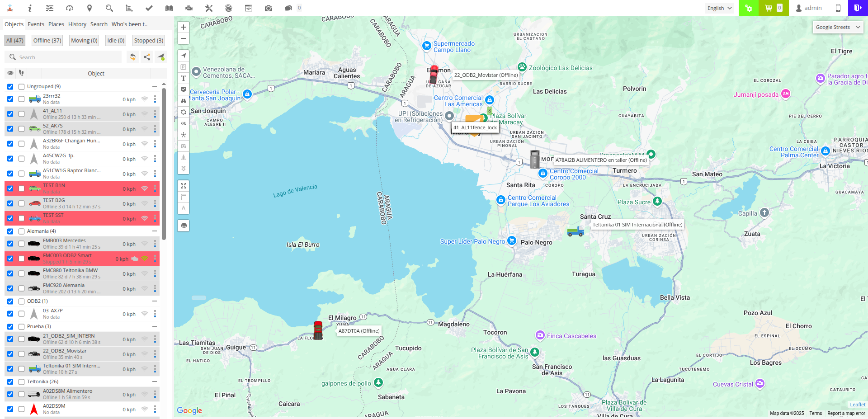Uncheck the FMC003 ODB2 Smart object
The height and width of the screenshot is (419, 868).
(10, 258)
